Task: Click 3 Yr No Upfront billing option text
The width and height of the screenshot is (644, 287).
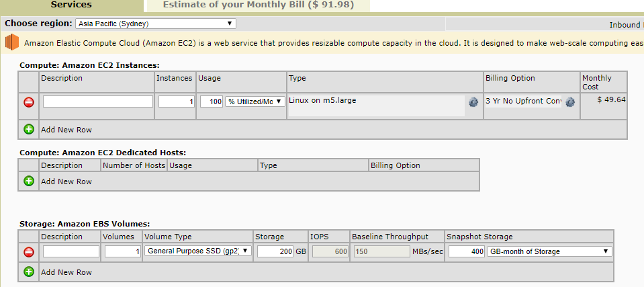Action: click(x=523, y=101)
